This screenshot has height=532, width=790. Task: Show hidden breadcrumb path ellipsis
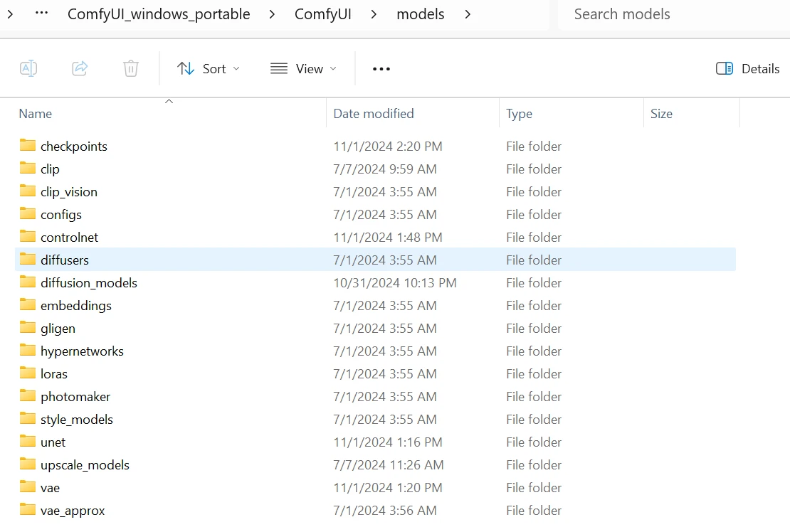[x=41, y=14]
